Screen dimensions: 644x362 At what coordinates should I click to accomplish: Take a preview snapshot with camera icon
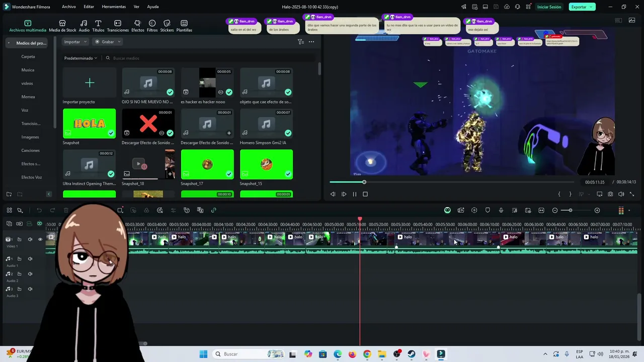coord(610,194)
